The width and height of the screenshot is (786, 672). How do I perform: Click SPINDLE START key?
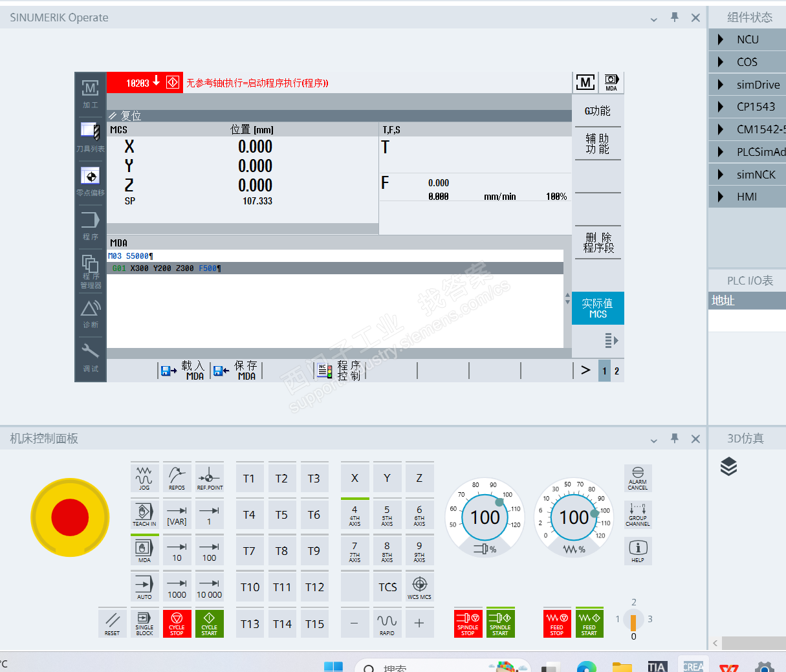point(501,623)
